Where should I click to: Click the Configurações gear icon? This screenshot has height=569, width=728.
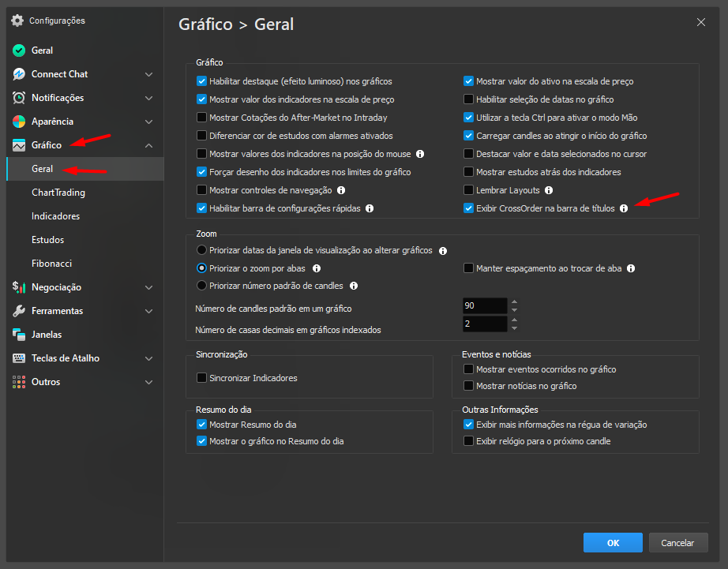17,21
